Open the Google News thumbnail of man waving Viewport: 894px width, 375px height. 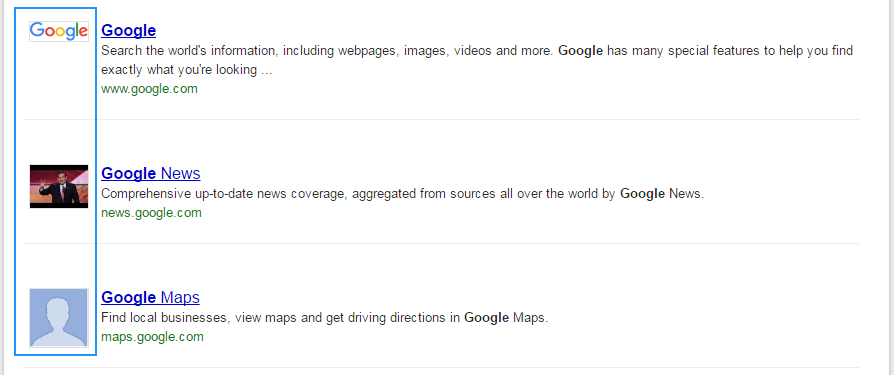coord(59,186)
